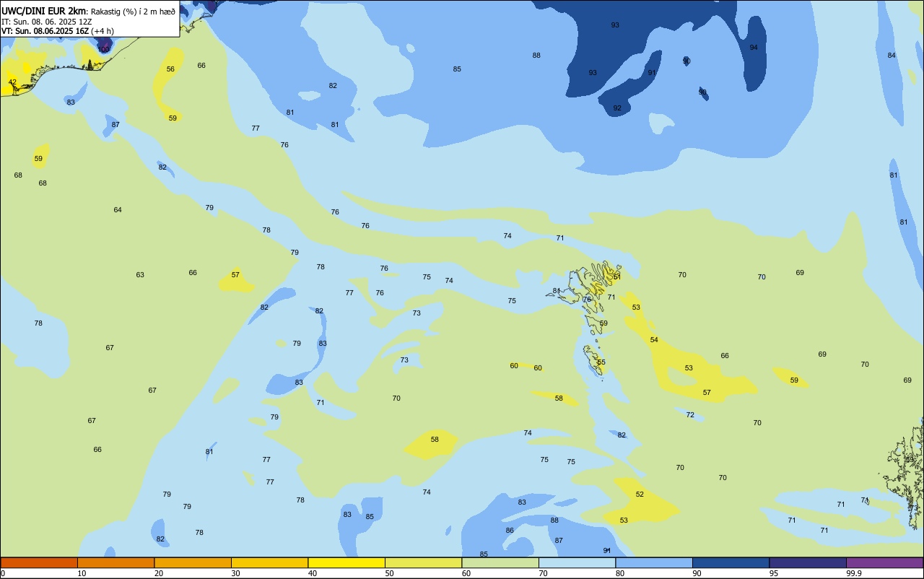Click the 'IT: Sun. 08. 06. 2025 12Z' line

(46, 22)
